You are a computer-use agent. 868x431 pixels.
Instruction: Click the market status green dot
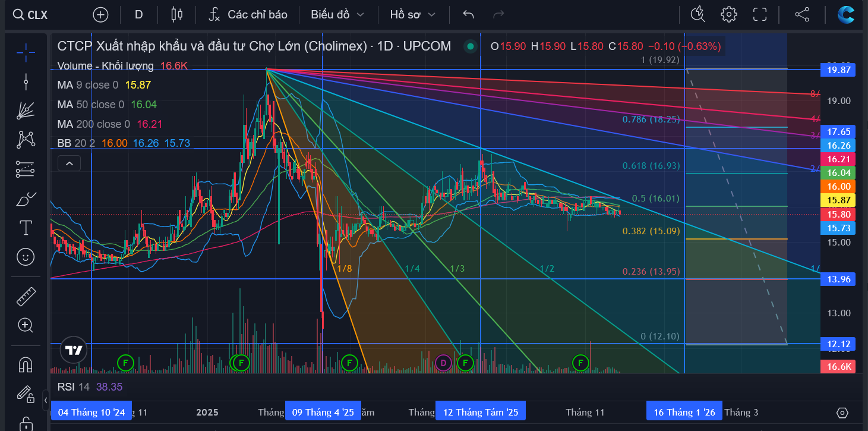pyautogui.click(x=471, y=46)
